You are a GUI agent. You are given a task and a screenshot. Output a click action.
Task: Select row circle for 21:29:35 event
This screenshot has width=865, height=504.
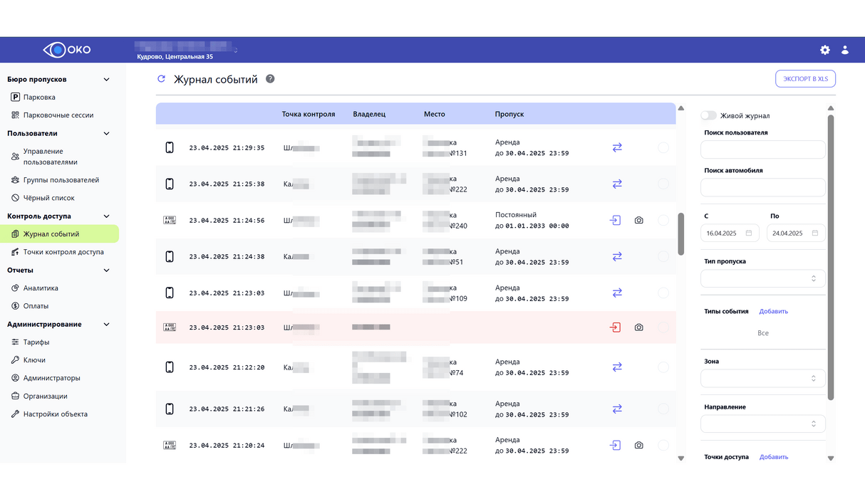(663, 147)
